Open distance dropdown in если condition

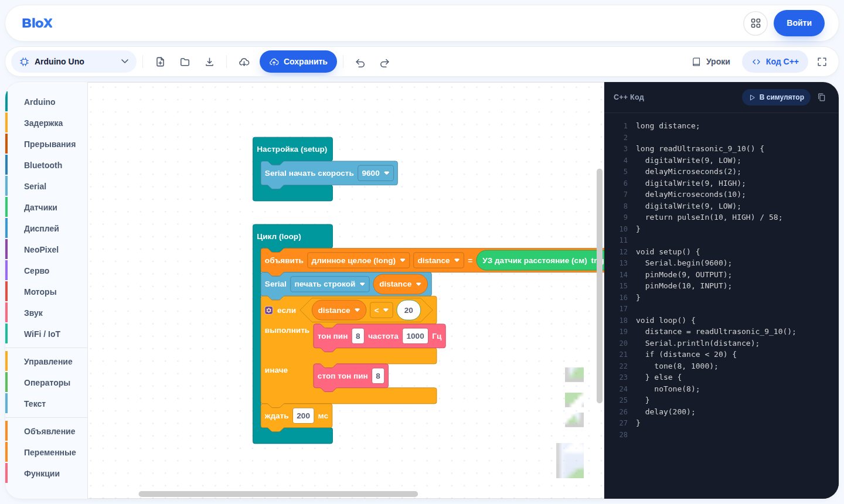point(339,310)
